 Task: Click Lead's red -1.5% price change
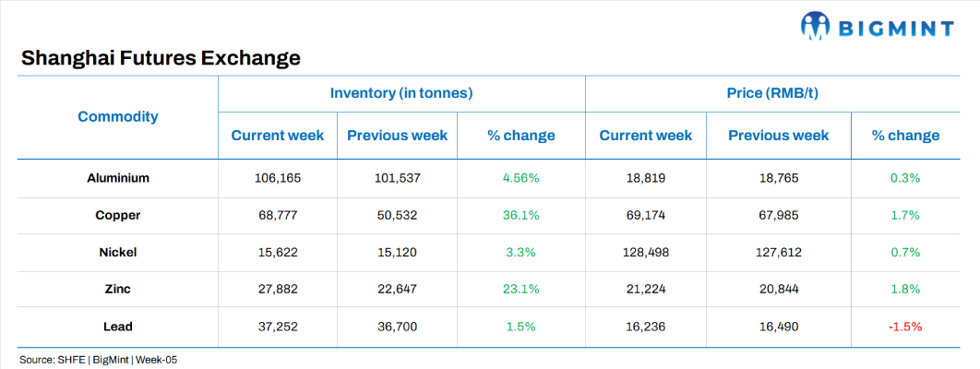click(x=905, y=326)
